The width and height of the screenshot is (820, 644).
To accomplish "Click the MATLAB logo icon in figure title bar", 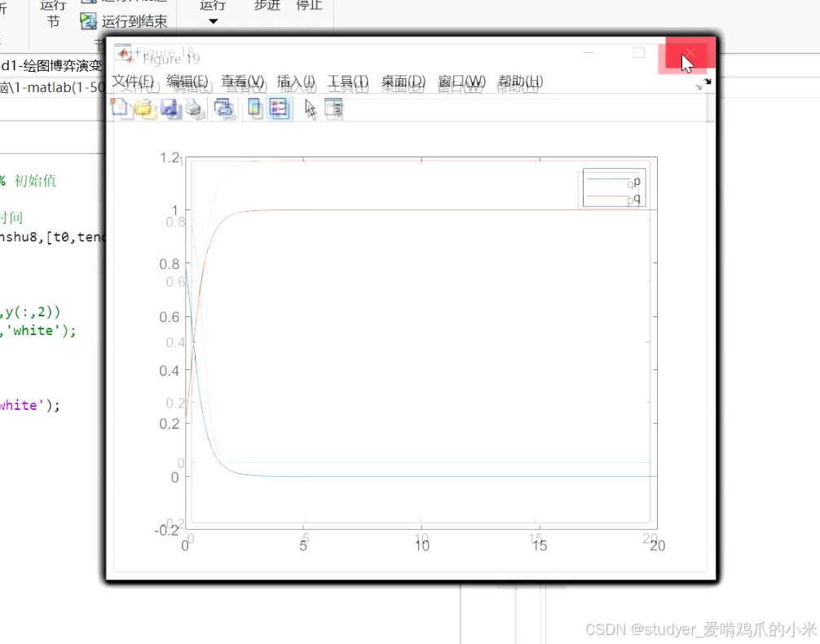I will pos(123,53).
